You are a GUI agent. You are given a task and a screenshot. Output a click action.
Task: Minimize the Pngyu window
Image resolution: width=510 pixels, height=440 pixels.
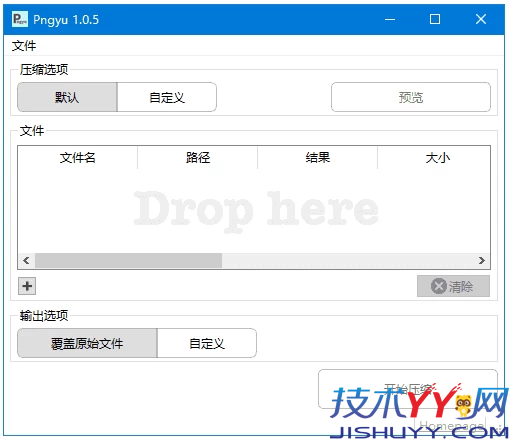[390, 19]
